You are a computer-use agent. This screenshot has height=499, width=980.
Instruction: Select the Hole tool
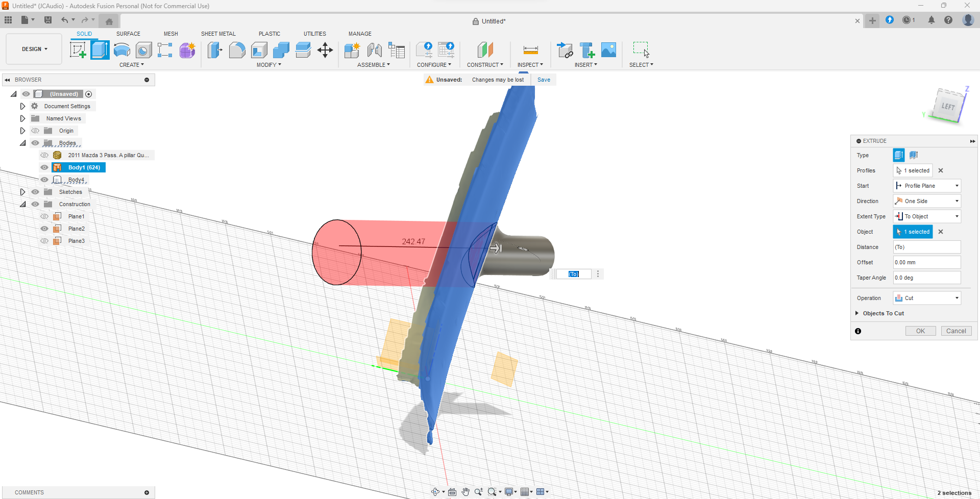144,50
